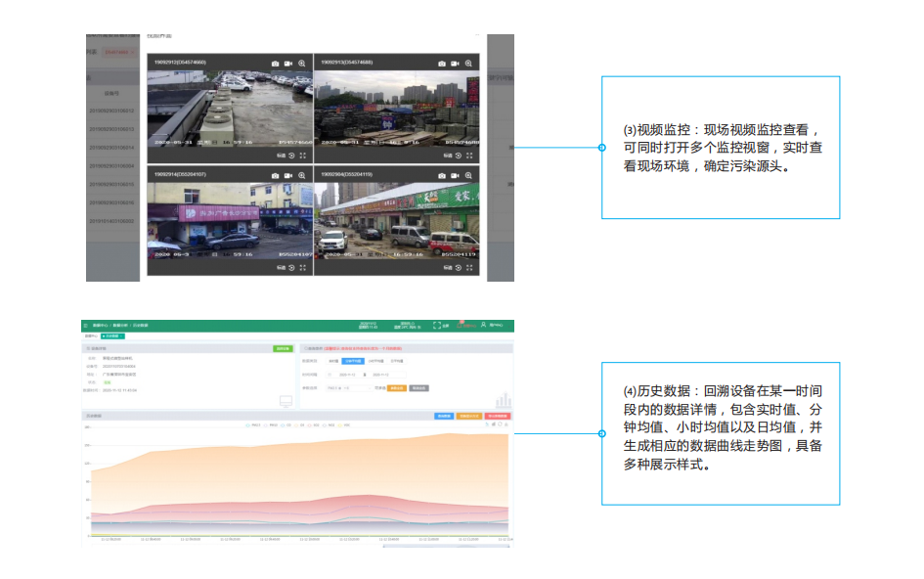This screenshot has height=579, width=924.
Task: Select the 分钟均值 data type option
Action: [353, 361]
